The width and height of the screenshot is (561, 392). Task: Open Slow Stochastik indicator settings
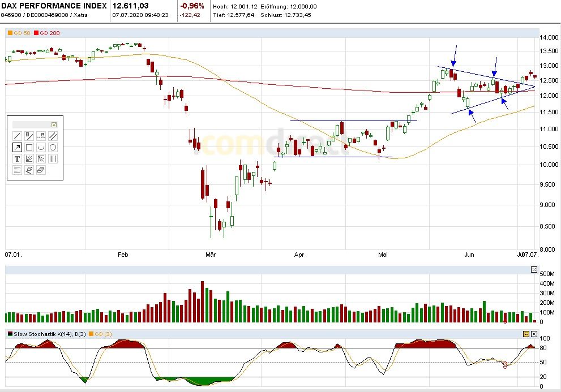point(526,334)
